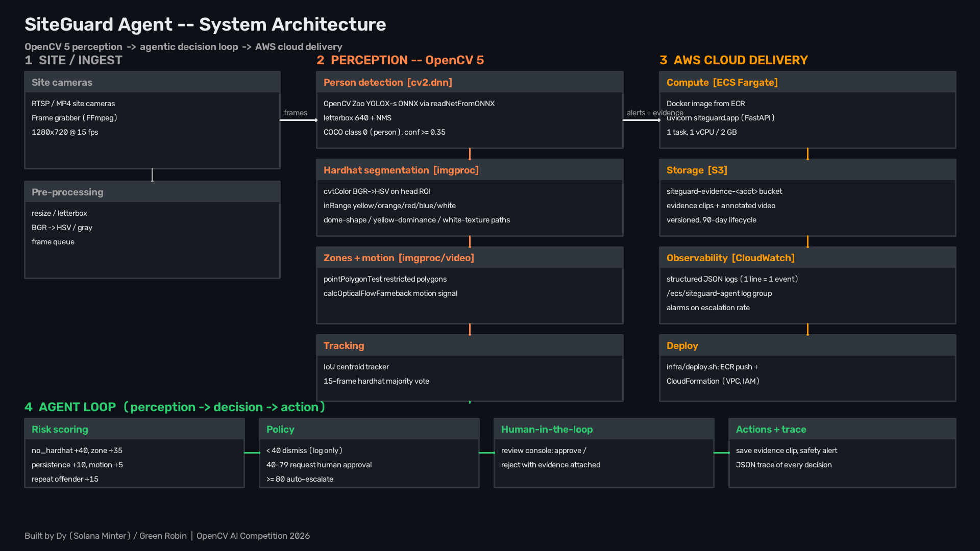Select the 'Human-in-the-loop' header
The image size is (980, 551).
click(x=604, y=429)
